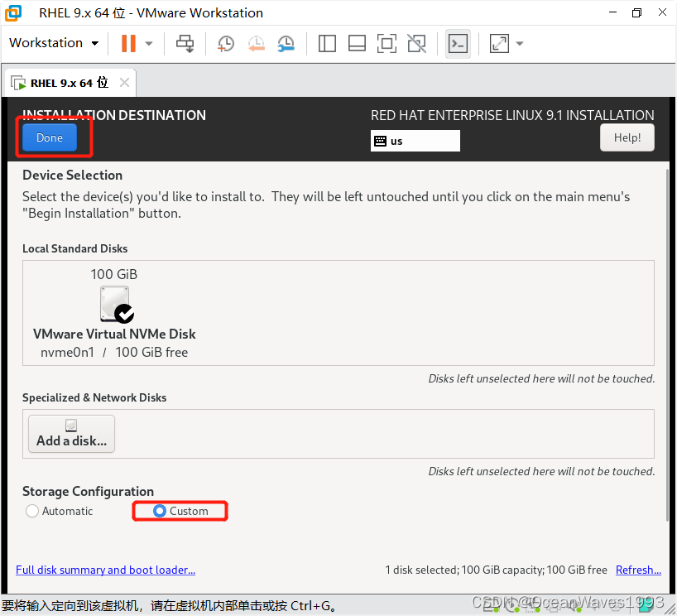Toggle the console view icon
This screenshot has height=616, width=677.
coord(458,43)
